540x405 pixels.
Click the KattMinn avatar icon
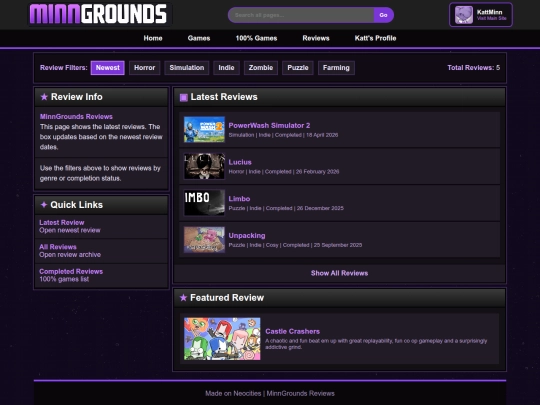464,15
